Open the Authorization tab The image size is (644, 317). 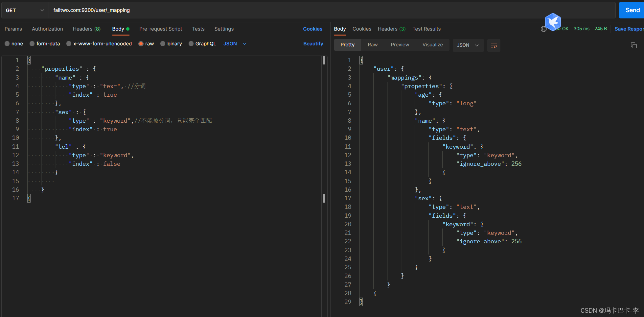click(x=47, y=29)
